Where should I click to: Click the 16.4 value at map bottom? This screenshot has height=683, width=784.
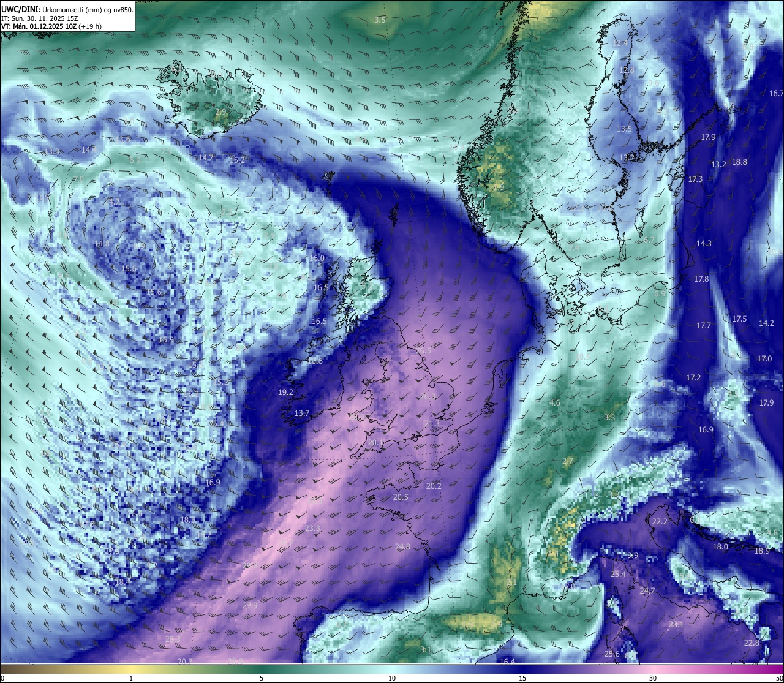508,662
